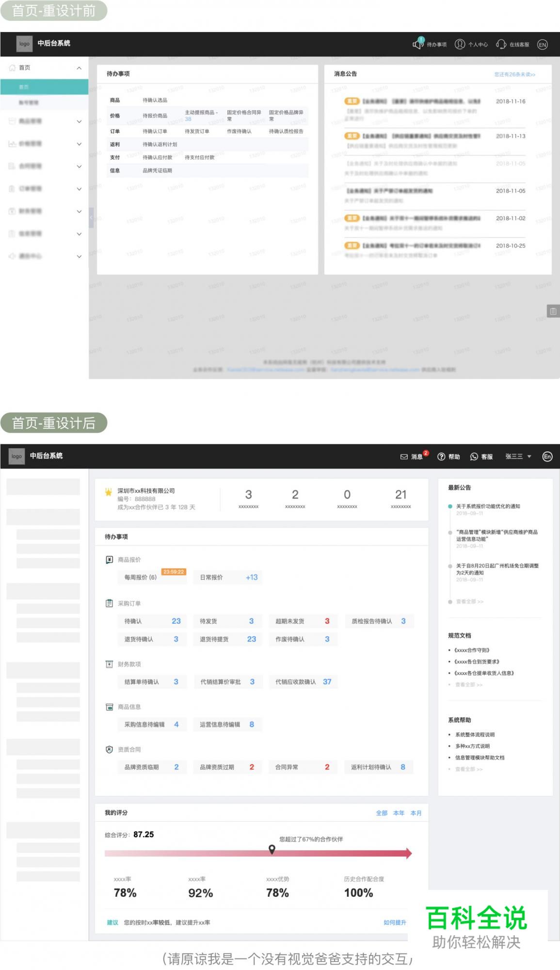
Task: Click 品牌凭证临期 in the before-redesign table
Action: (x=157, y=171)
